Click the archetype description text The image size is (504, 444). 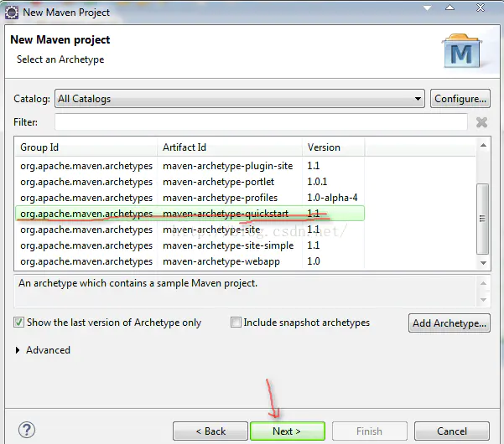pos(138,283)
